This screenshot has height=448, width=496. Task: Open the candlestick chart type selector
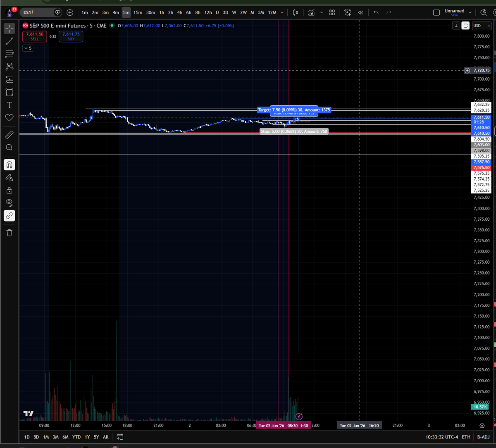(x=296, y=12)
